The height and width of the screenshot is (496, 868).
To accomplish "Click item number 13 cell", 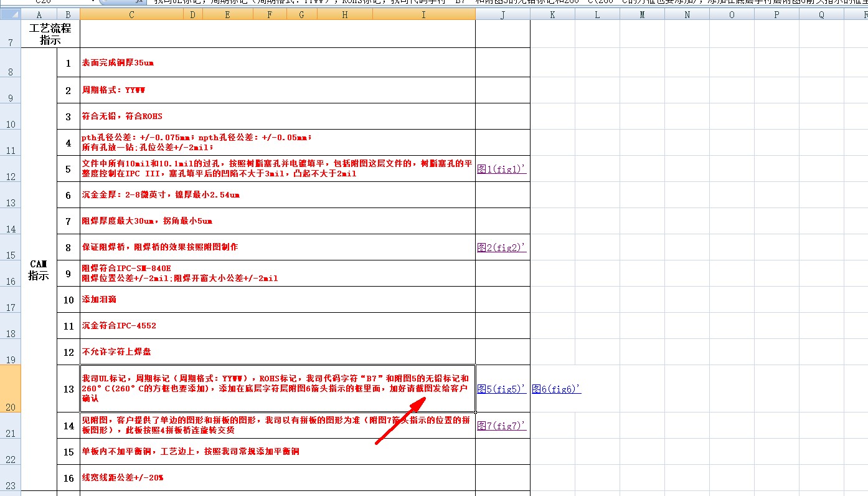I will coord(68,389).
